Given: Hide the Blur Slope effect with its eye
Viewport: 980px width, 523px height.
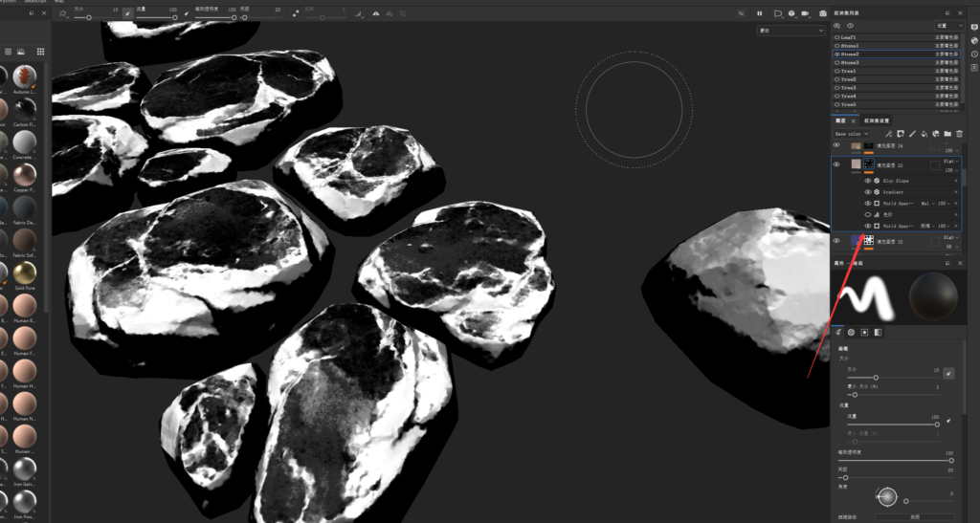Looking at the screenshot, I should 867,181.
